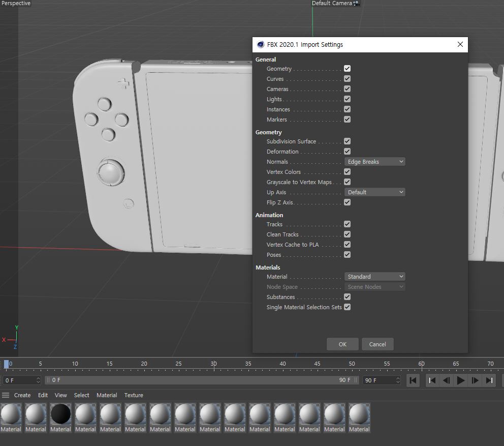The image size is (504, 446).
Task: Uncheck Vertex Colors
Action: pos(347,172)
